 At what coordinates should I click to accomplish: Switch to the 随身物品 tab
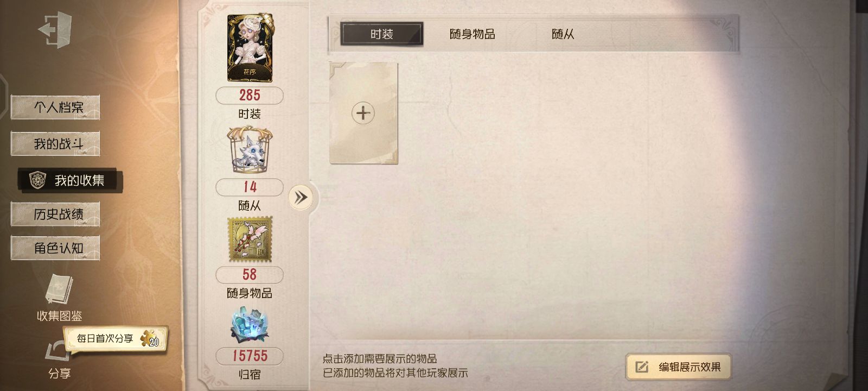472,34
